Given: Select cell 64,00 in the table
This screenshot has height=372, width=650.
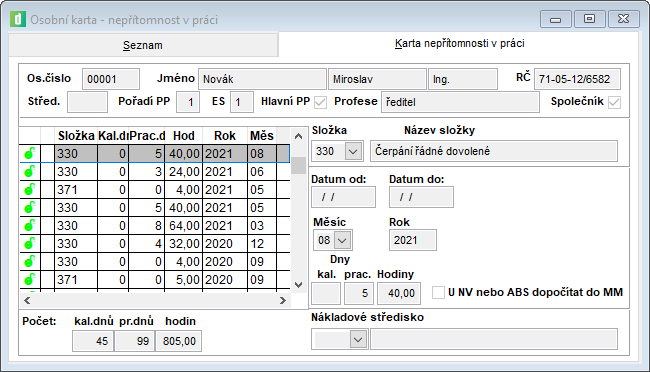Looking at the screenshot, I should 184,226.
